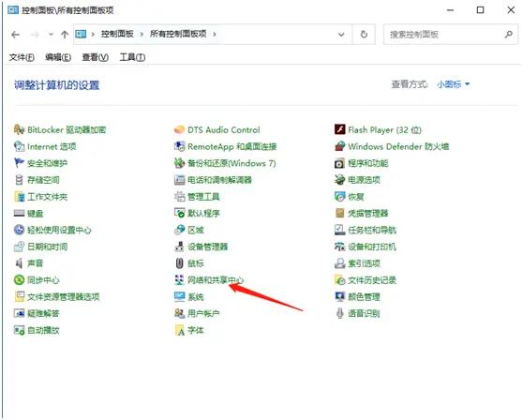Image resolution: width=523 pixels, height=420 pixels.
Task: Open the 管理工具 icon
Action: point(179,196)
